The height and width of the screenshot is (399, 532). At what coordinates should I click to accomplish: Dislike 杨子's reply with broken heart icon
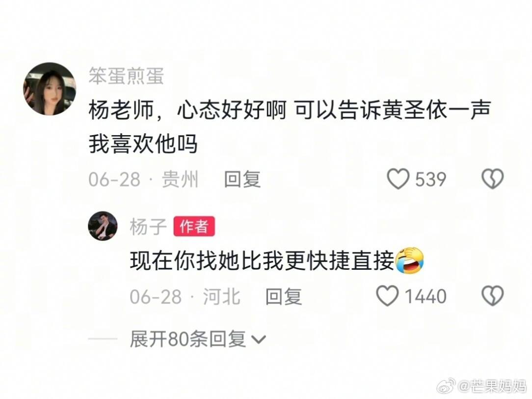click(493, 296)
